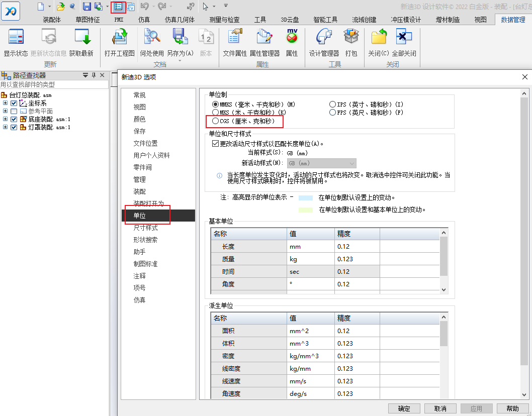
Task: Switch to the 草图特征 ribbon tab
Action: (x=87, y=20)
